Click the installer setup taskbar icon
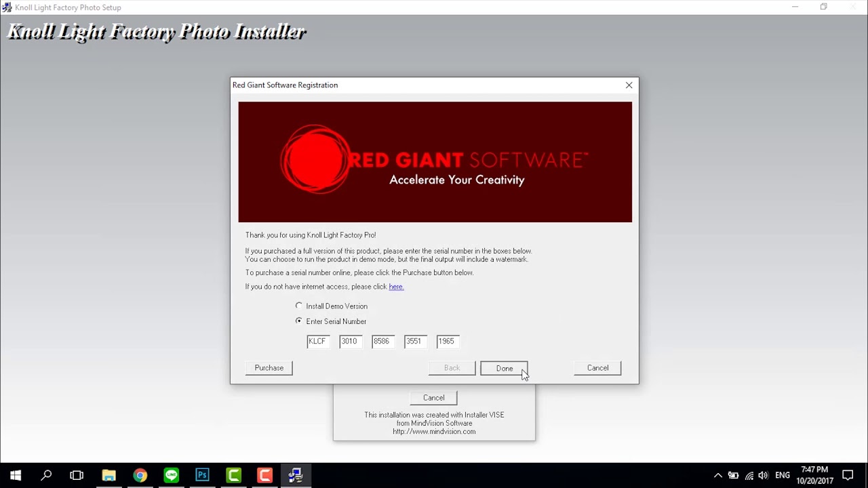The width and height of the screenshot is (868, 488). pyautogui.click(x=296, y=475)
